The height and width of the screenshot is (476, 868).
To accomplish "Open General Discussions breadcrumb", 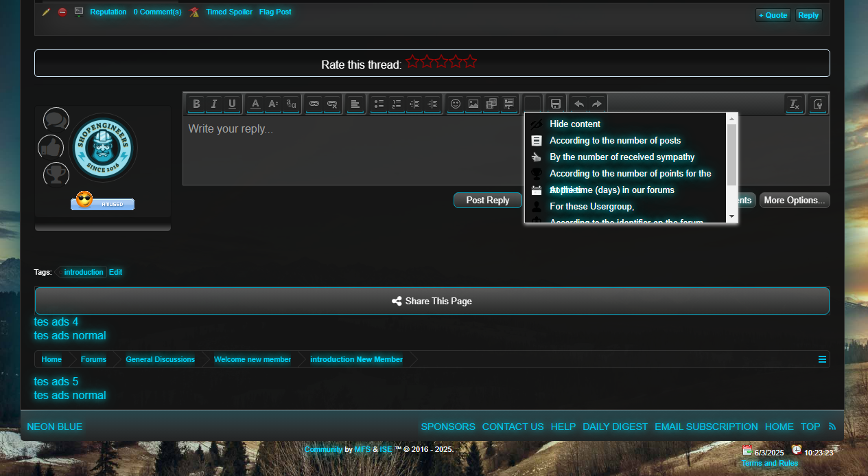I will 160,359.
